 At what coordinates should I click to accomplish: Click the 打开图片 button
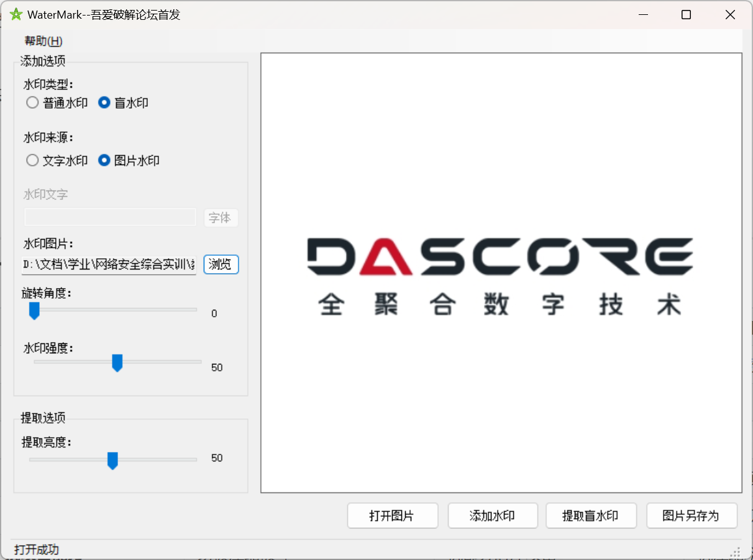393,516
